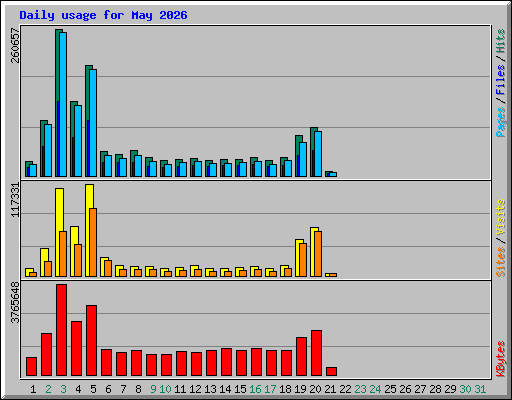
Task: Click day 12 on the x-axis
Action: tap(195, 389)
